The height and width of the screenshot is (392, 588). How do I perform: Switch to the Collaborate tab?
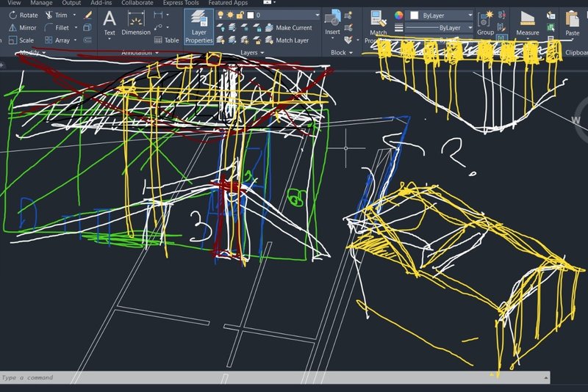tap(137, 3)
